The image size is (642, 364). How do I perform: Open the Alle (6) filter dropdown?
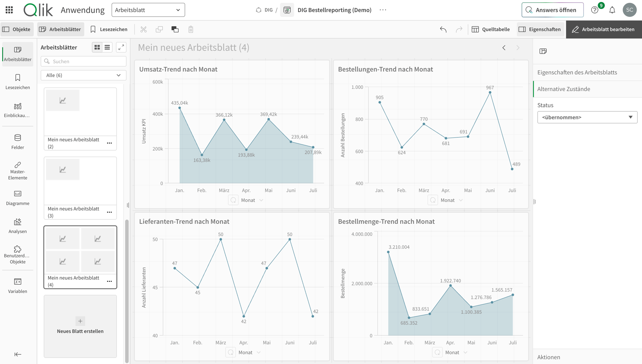[x=83, y=75]
